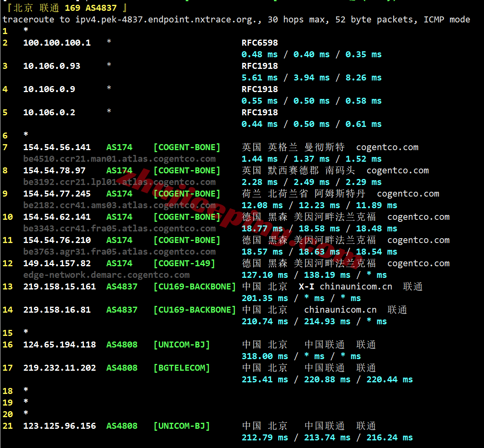Click hostname be2182.ccr41.ams03.atlas.cogentco.com

[119, 205]
